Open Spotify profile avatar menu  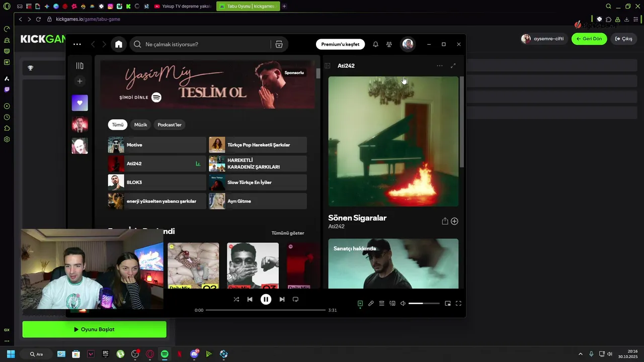(408, 44)
